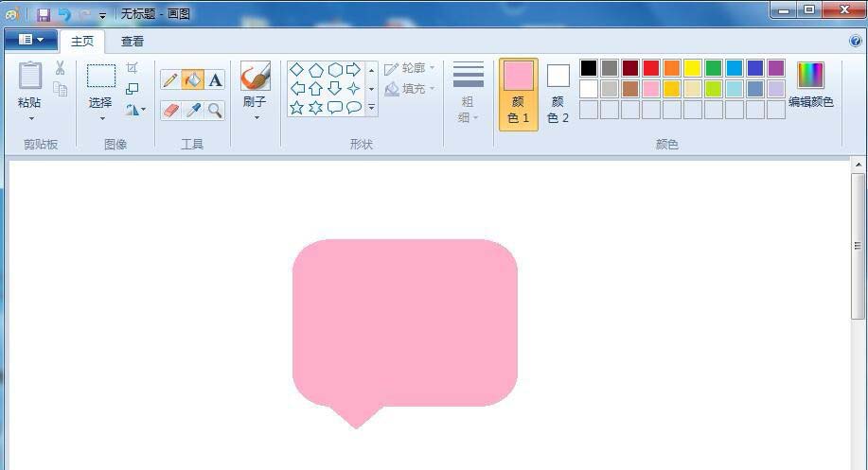The height and width of the screenshot is (470, 868).
Task: Activate Color 1 (颜色 1) selector
Action: (x=519, y=95)
